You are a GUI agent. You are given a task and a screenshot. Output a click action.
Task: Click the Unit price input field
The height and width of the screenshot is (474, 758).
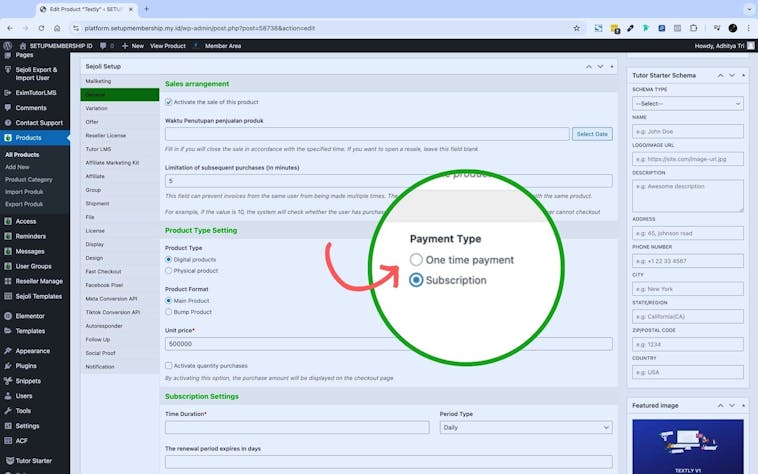pos(388,344)
